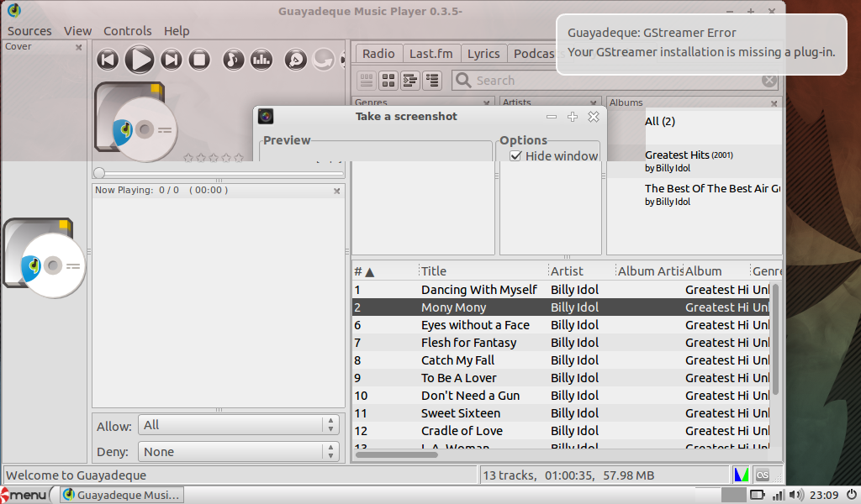This screenshot has width=861, height=504.
Task: Sort tracks by Title column header
Action: [x=483, y=271]
